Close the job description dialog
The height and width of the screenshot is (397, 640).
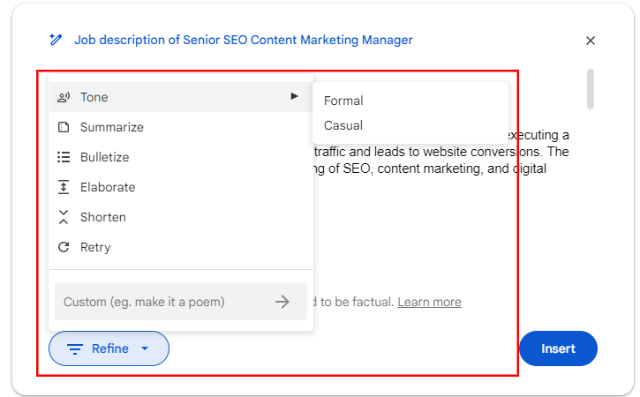tap(590, 40)
